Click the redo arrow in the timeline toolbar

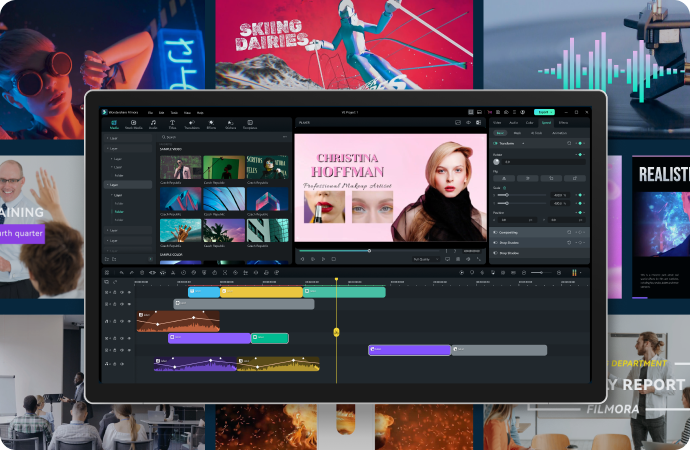pos(132,273)
